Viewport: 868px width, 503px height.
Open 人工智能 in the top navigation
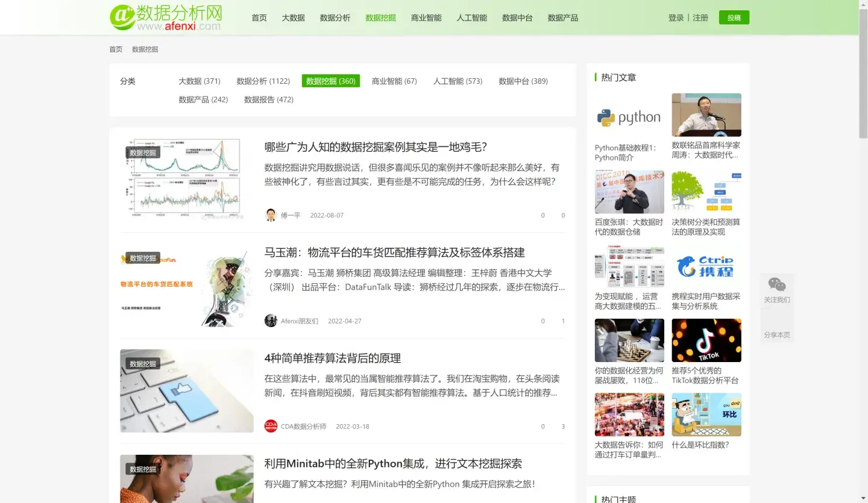coord(471,17)
